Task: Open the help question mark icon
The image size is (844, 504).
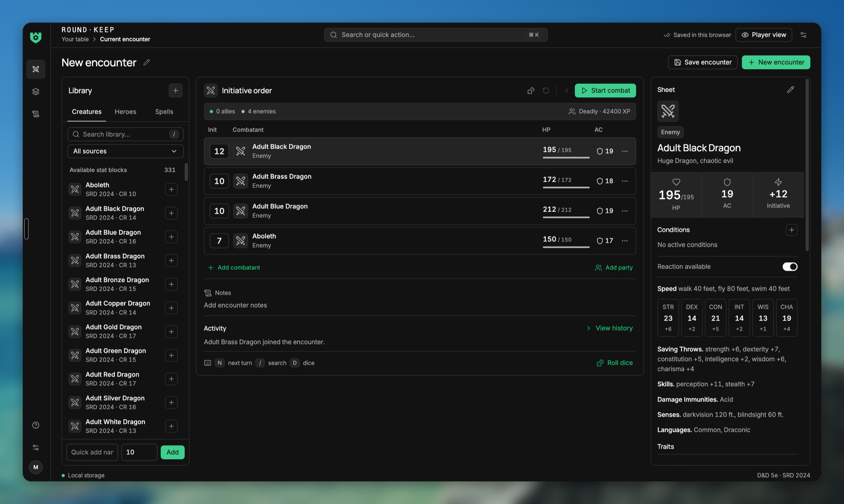Action: pyautogui.click(x=36, y=425)
